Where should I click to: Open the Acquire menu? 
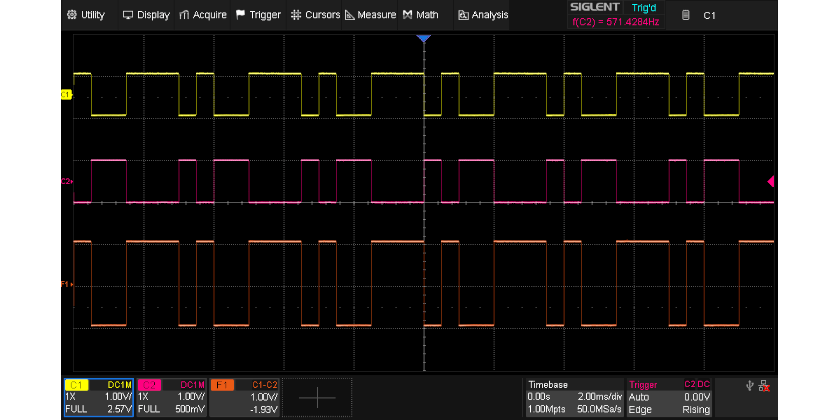coord(203,15)
